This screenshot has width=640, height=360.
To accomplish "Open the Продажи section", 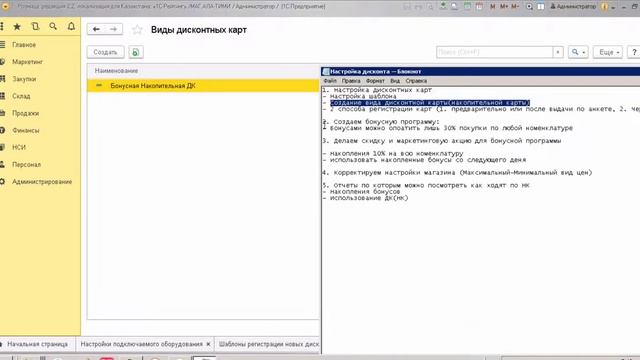I will 25,113.
